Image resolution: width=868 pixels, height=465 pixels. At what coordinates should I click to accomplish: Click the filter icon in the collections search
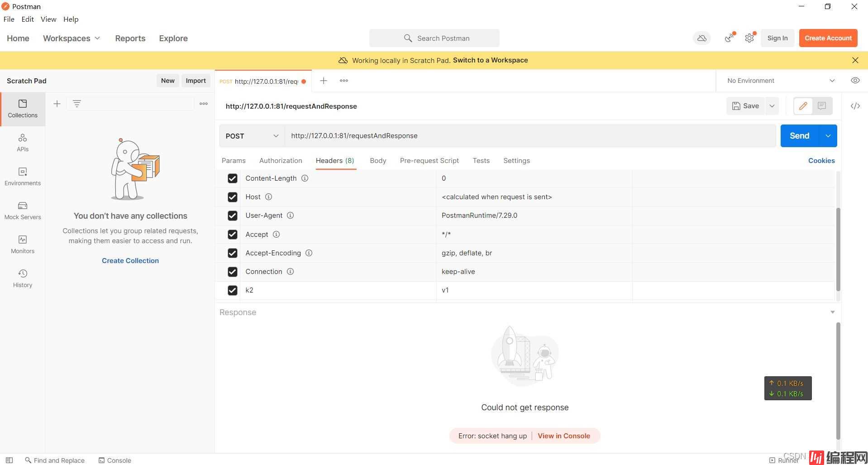pos(77,104)
